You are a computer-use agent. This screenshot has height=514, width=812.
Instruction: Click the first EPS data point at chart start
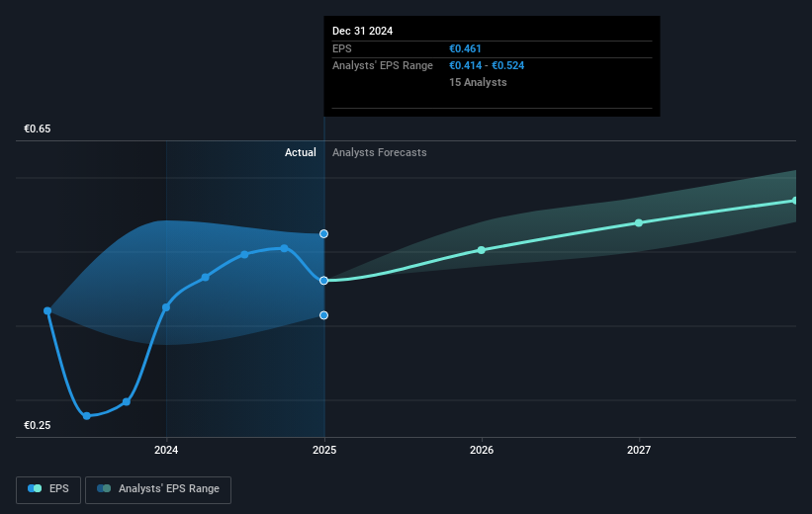[x=47, y=310]
